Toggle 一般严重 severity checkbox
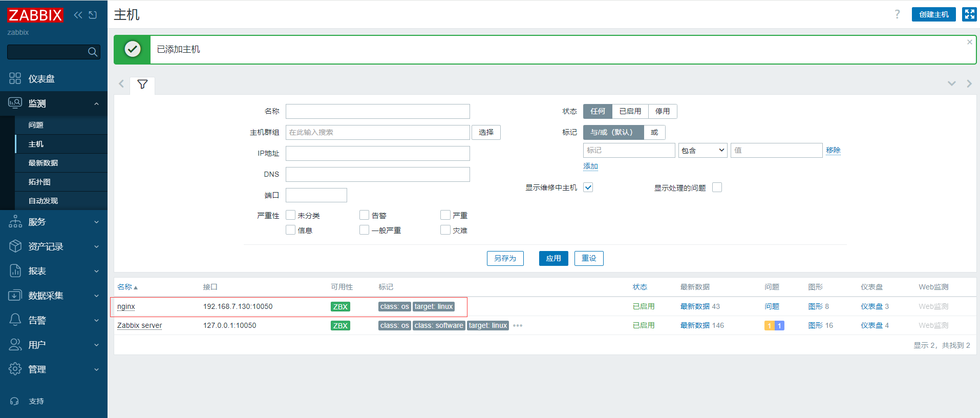 tap(364, 230)
